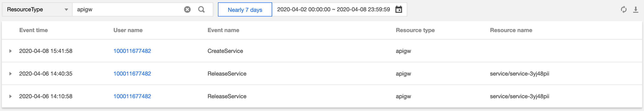The image size is (644, 111).
Task: Open user link on 14:10:58 event
Action: click(132, 96)
